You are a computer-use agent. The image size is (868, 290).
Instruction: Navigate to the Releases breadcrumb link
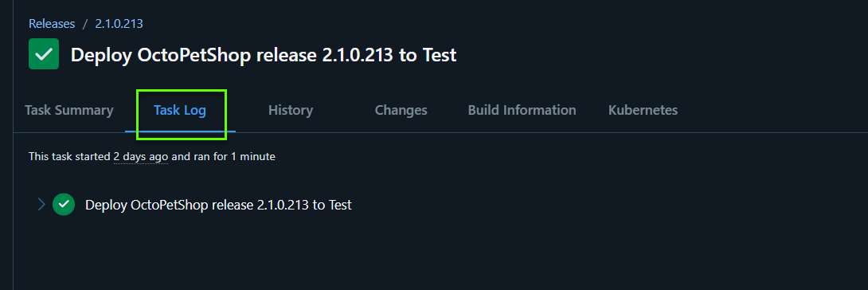coord(52,24)
